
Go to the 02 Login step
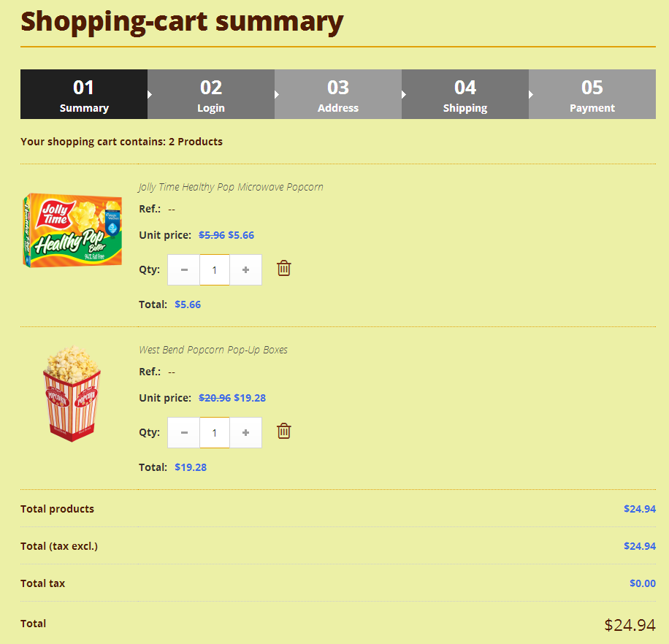tap(211, 94)
